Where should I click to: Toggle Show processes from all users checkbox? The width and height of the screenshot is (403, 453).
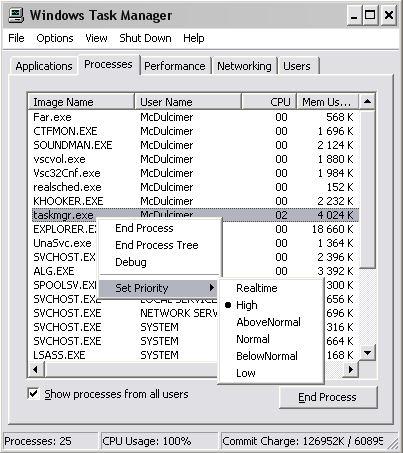33,394
